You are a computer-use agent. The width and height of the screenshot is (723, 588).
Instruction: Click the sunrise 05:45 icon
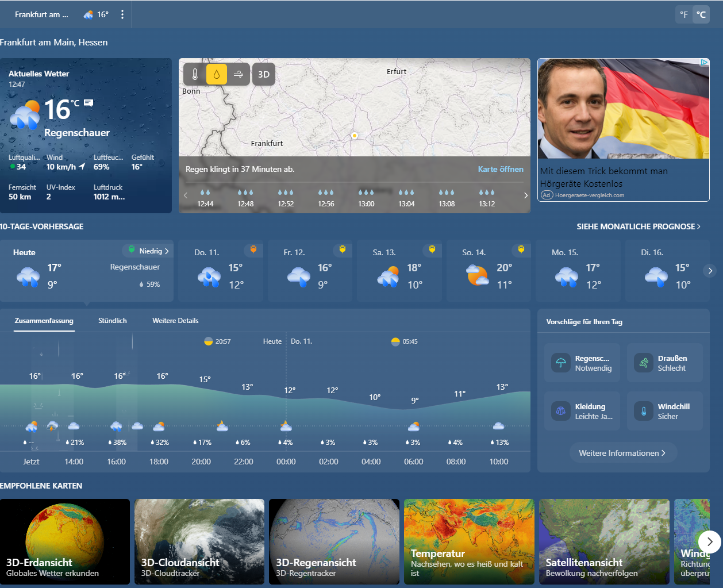click(395, 341)
